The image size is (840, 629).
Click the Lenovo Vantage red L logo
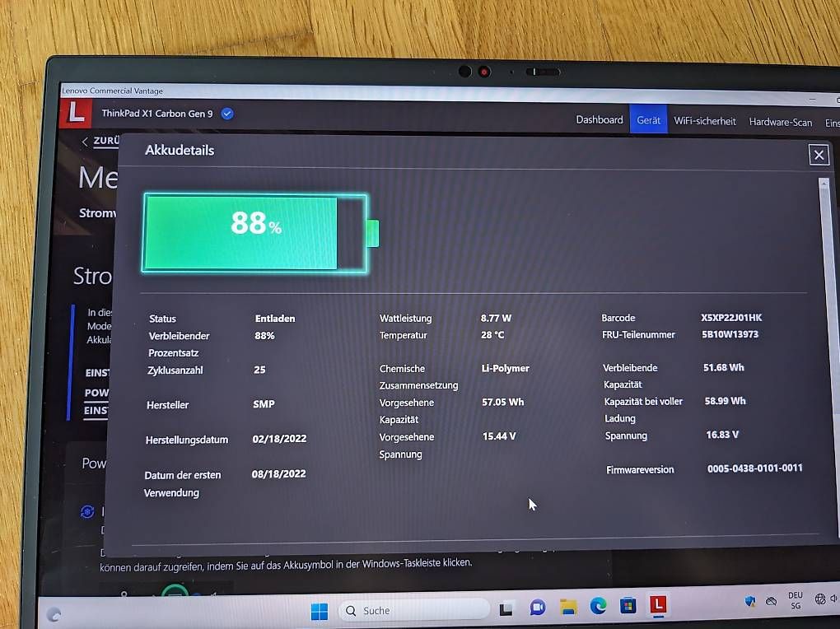pyautogui.click(x=76, y=113)
